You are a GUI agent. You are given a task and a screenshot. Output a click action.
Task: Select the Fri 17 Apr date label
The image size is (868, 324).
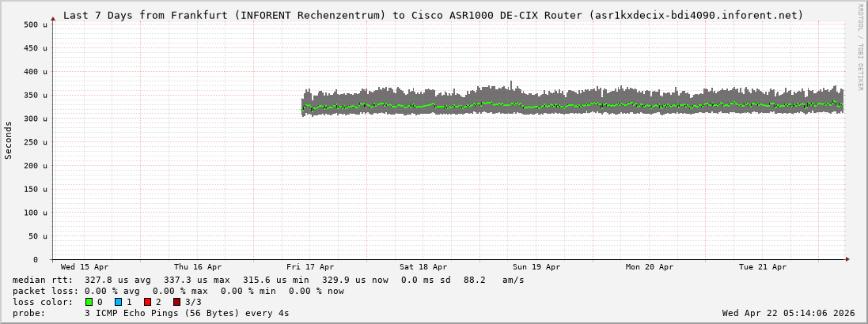tap(310, 267)
